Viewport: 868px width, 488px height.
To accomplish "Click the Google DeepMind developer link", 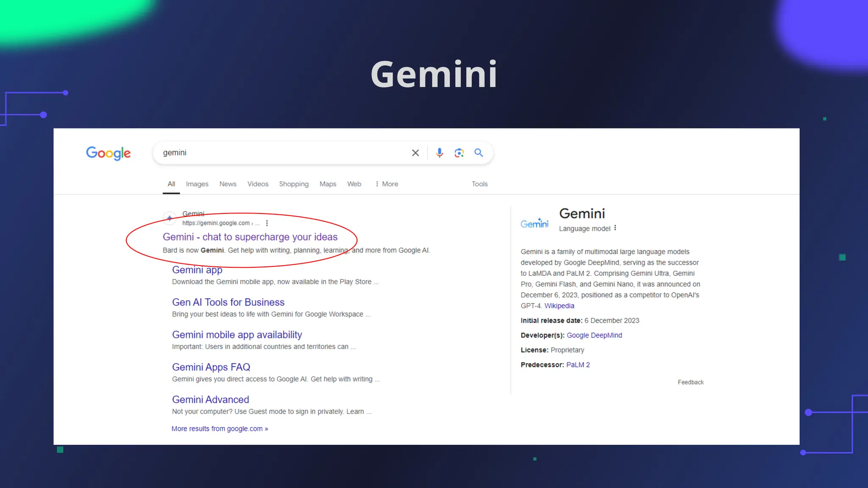I will point(594,335).
